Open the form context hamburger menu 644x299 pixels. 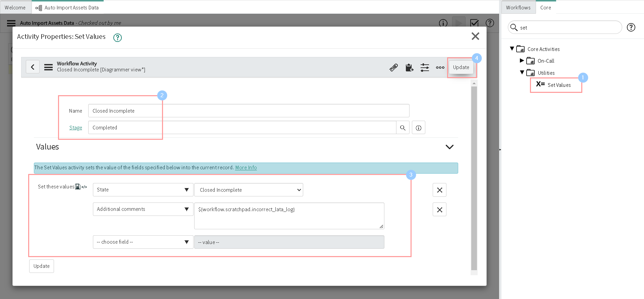point(48,67)
